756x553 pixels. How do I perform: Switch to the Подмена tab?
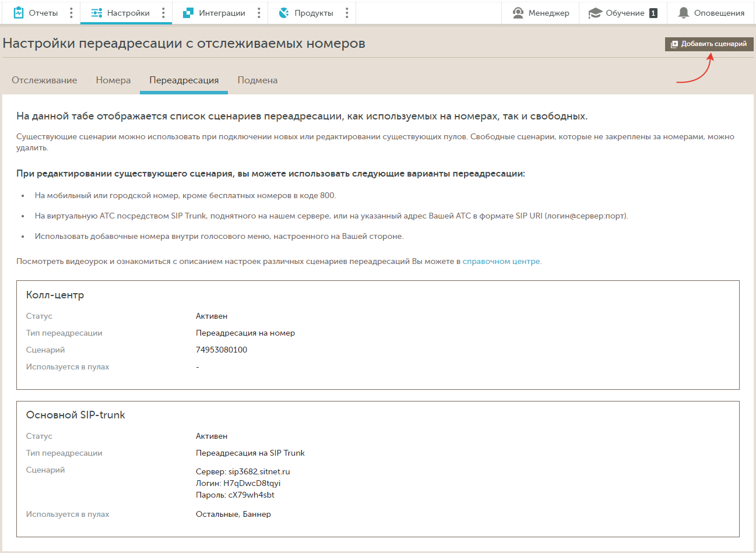(x=258, y=80)
